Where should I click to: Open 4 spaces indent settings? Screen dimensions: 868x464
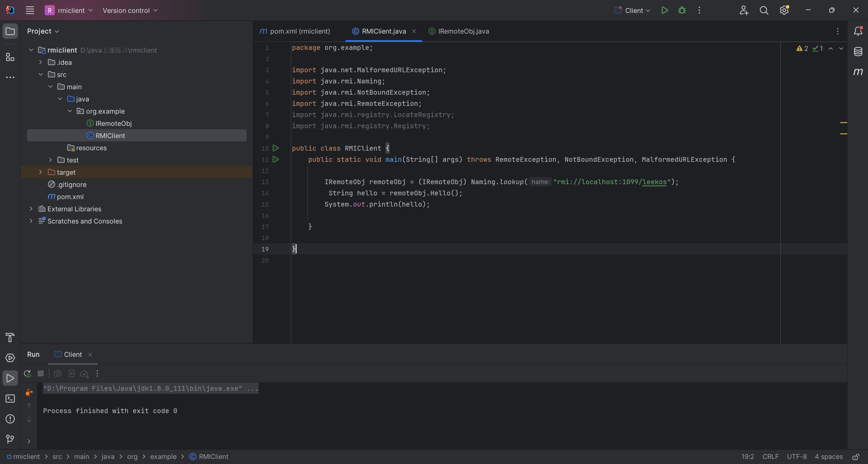pyautogui.click(x=829, y=457)
